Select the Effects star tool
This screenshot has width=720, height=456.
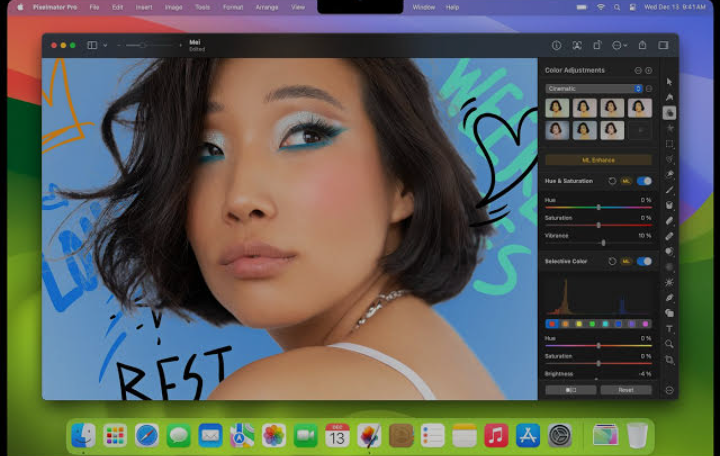(669, 128)
